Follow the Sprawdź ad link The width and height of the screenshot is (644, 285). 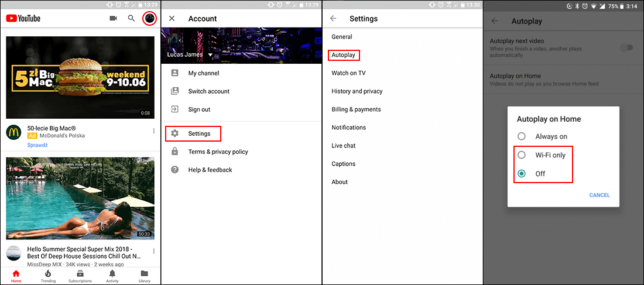pos(37,145)
